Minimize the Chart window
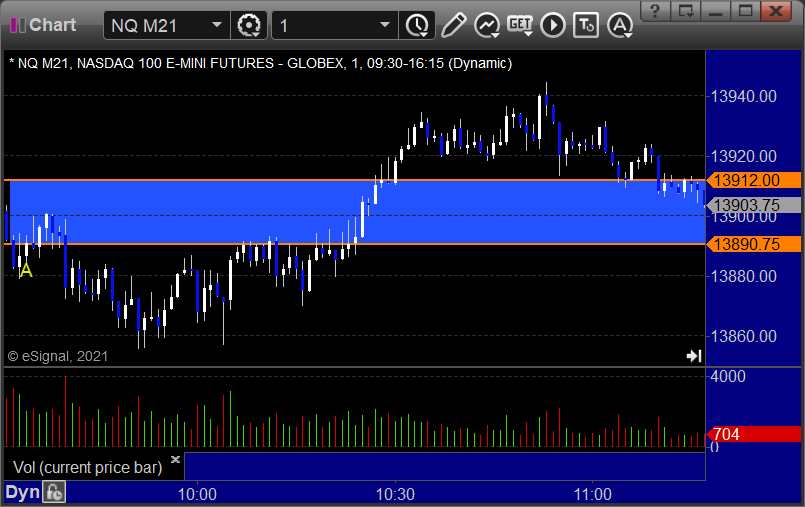 (716, 10)
